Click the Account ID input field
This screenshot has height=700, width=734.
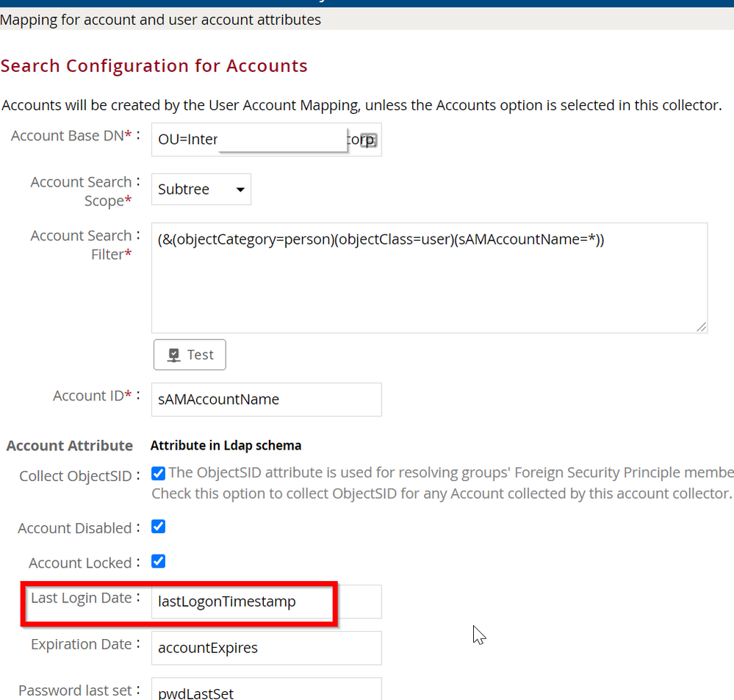[266, 400]
